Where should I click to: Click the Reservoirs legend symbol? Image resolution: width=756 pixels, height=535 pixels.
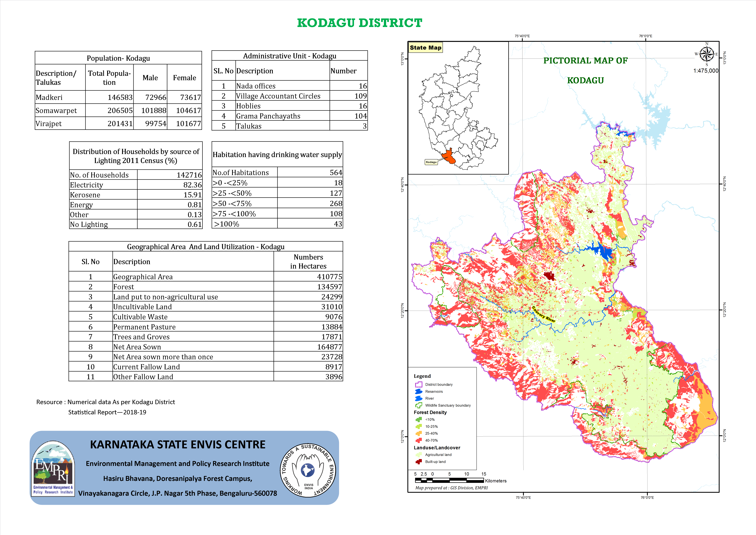(418, 391)
